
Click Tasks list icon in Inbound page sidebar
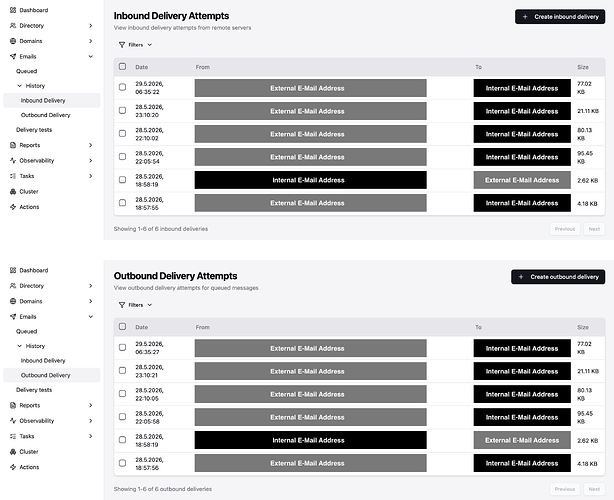(13, 176)
